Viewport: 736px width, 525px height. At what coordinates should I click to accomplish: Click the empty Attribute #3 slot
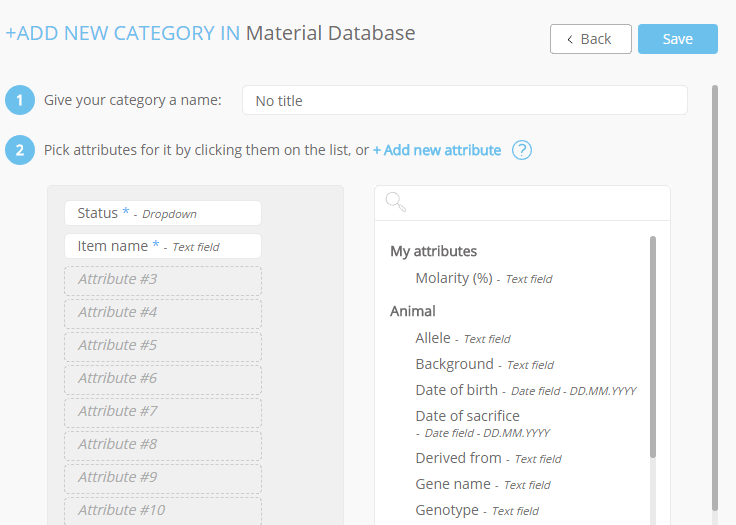pyautogui.click(x=163, y=280)
